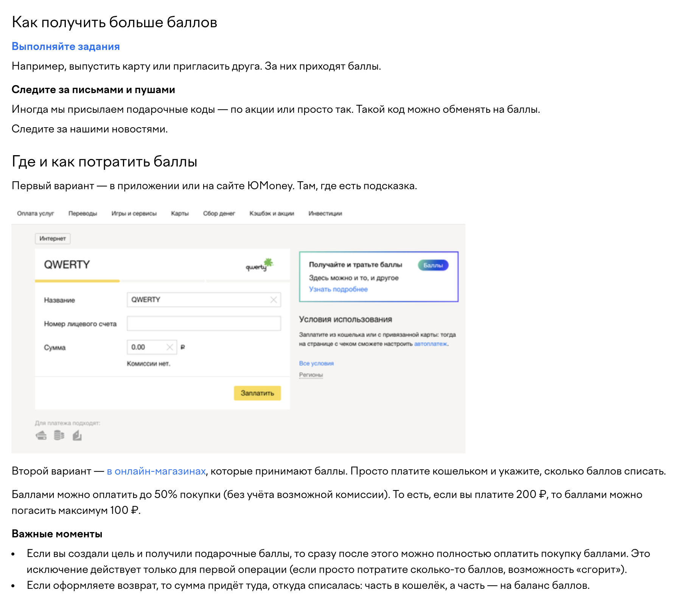Click the 'Интернет' category tag
The image size is (700, 610).
(x=53, y=238)
